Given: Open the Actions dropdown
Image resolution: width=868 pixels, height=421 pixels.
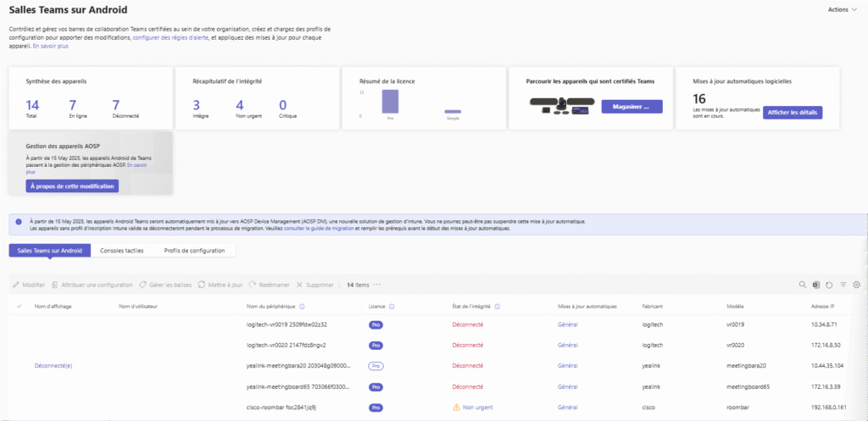Looking at the screenshot, I should [842, 9].
